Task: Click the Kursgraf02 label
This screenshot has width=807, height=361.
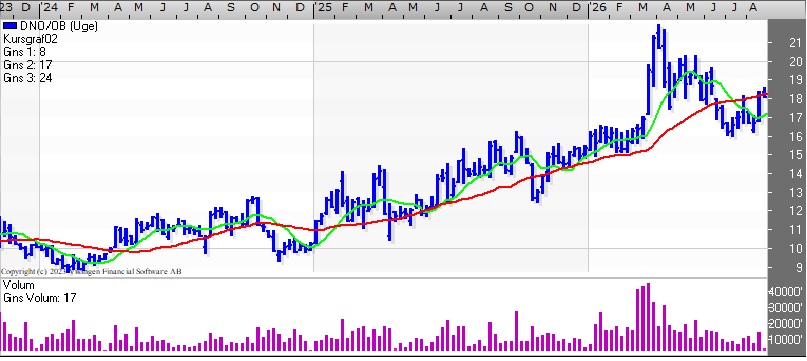Action: (x=31, y=39)
